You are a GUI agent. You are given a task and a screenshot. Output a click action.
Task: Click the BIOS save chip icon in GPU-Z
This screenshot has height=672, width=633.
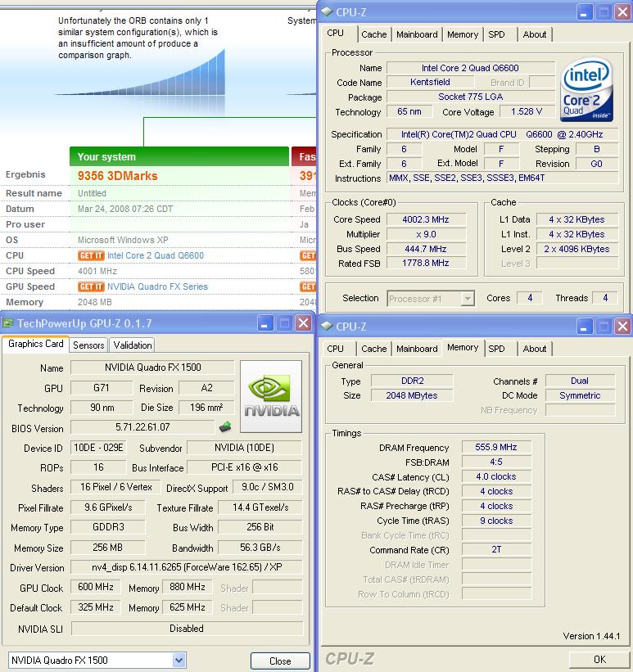click(225, 426)
